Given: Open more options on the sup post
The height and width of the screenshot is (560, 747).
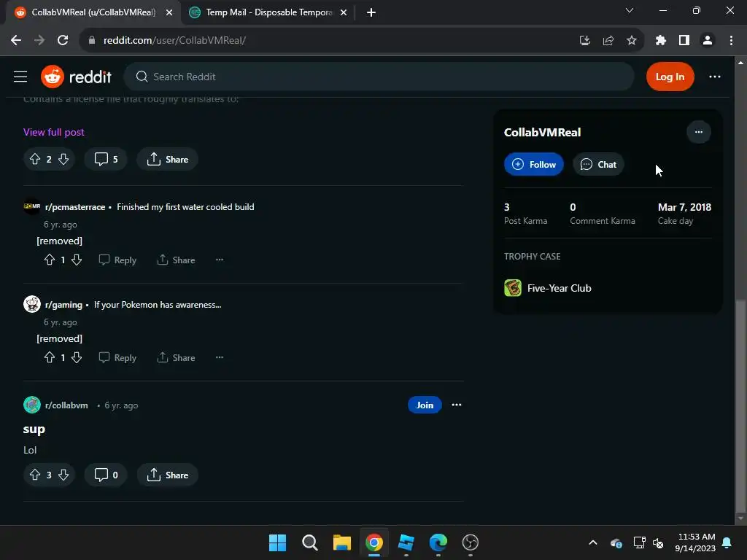Looking at the screenshot, I should pos(457,405).
